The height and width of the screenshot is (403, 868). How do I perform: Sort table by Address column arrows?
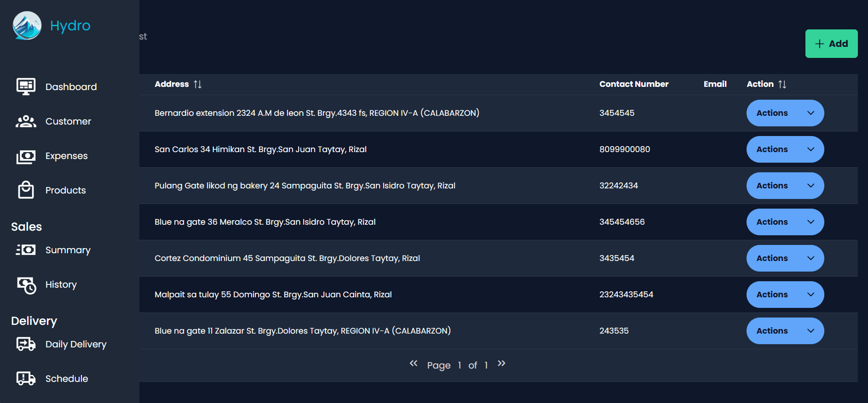198,84
